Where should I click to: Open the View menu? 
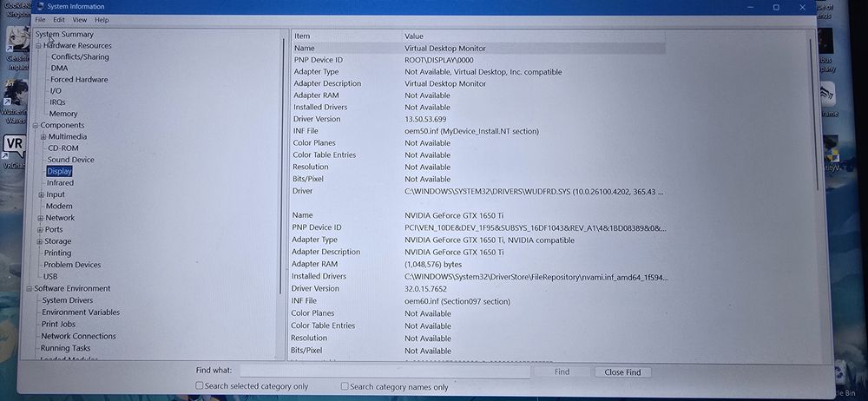click(x=80, y=20)
